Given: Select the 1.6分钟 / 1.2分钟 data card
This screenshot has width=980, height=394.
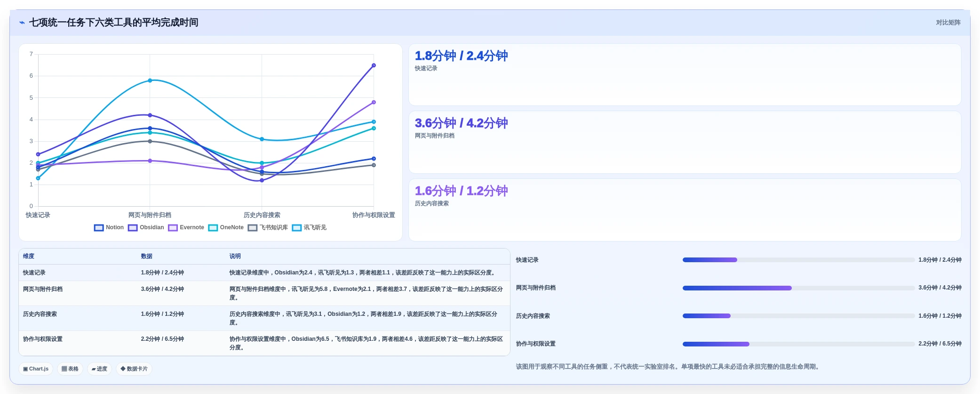Looking at the screenshot, I should point(685,210).
